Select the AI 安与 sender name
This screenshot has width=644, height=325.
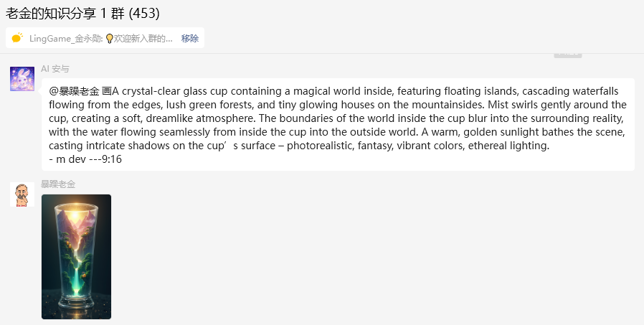point(55,69)
